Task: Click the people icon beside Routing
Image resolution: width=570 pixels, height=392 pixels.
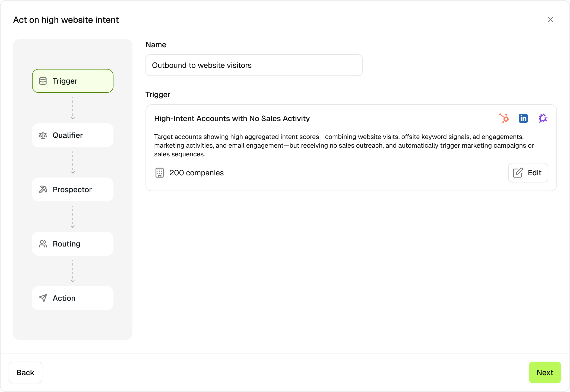Action: click(43, 244)
